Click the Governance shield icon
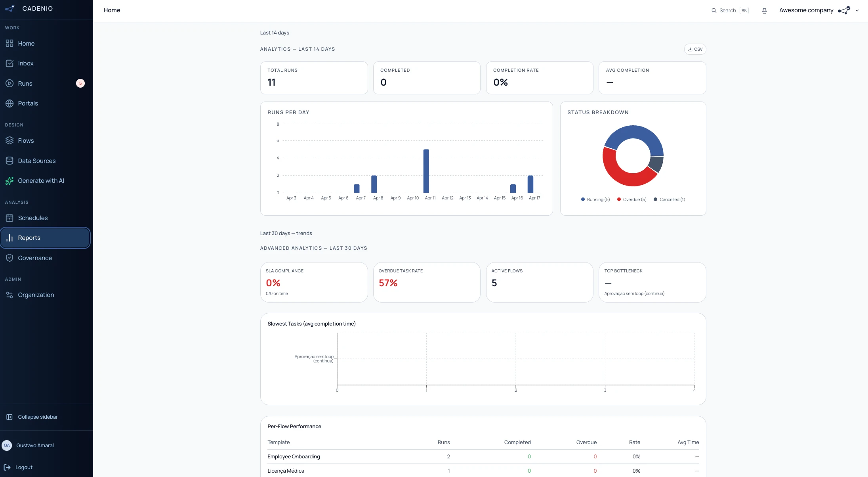 [10, 258]
